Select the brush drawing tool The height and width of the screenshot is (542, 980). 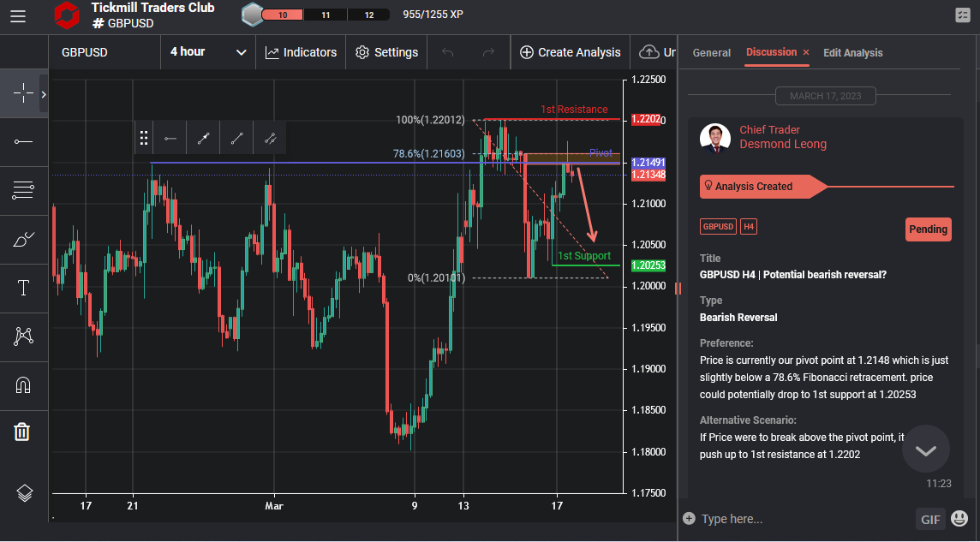pos(24,239)
